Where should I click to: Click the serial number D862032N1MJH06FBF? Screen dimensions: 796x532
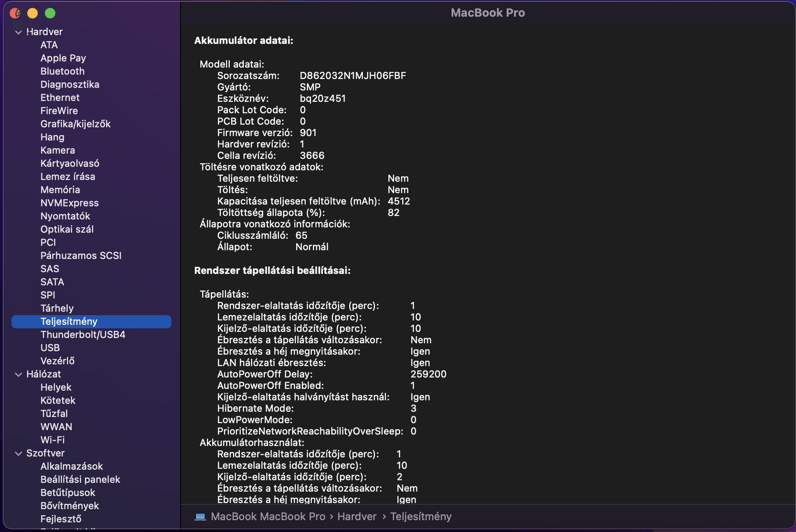[x=353, y=75]
